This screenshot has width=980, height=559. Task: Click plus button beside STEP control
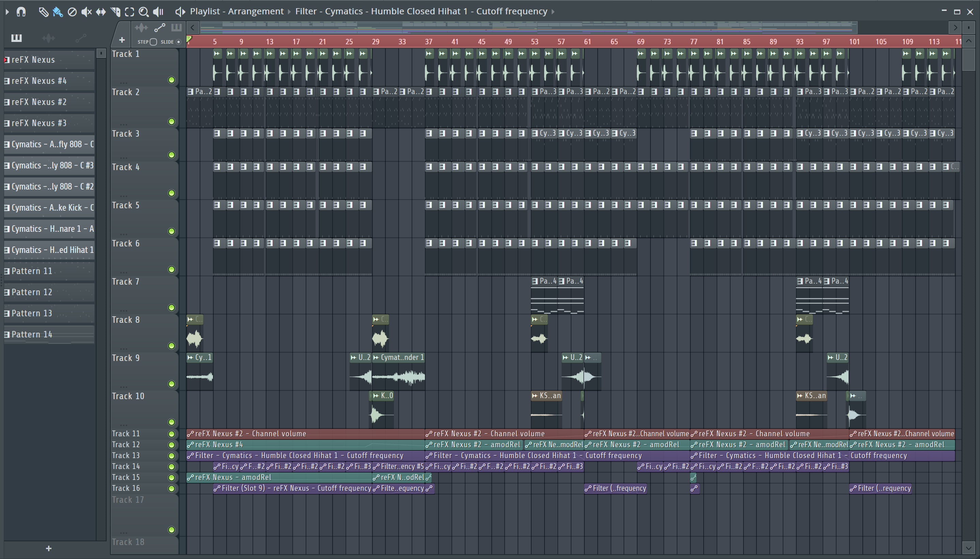click(x=122, y=40)
